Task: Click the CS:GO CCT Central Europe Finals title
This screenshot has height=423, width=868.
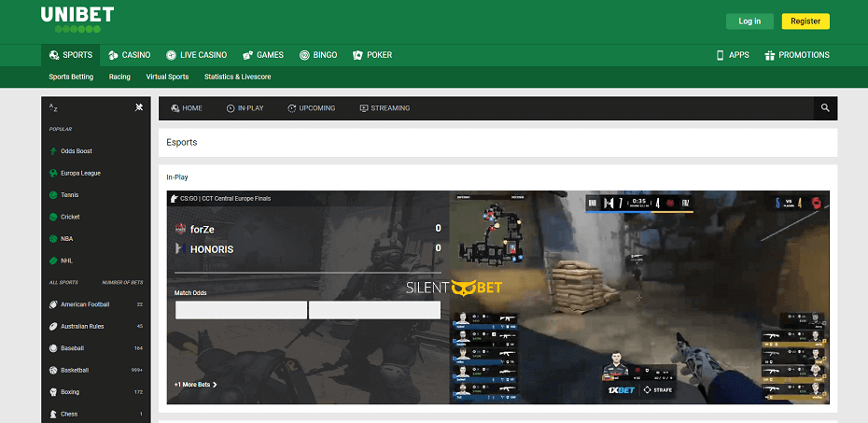Action: pos(225,198)
